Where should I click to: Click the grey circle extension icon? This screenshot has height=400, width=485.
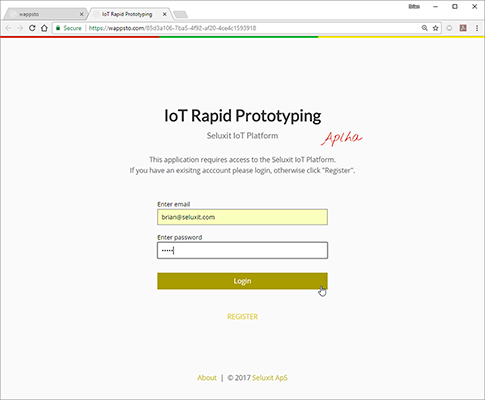pyautogui.click(x=449, y=28)
